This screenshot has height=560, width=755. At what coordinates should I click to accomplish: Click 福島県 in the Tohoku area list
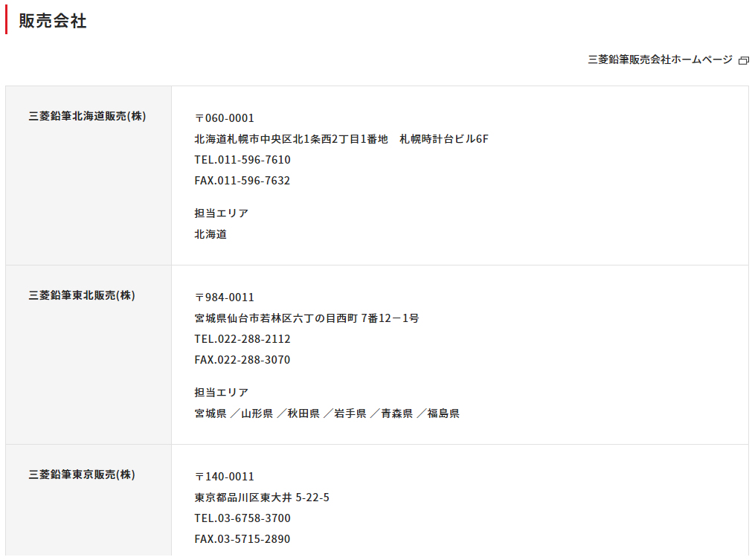(443, 413)
